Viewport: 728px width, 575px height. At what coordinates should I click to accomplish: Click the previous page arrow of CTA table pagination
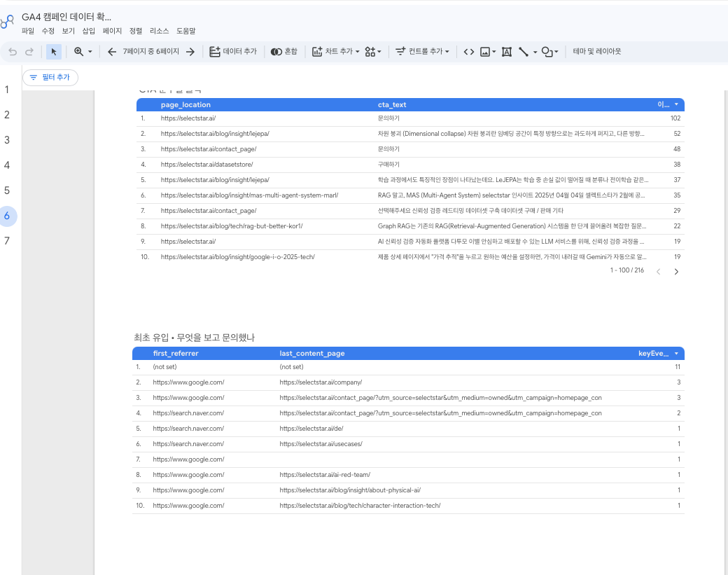pos(658,272)
